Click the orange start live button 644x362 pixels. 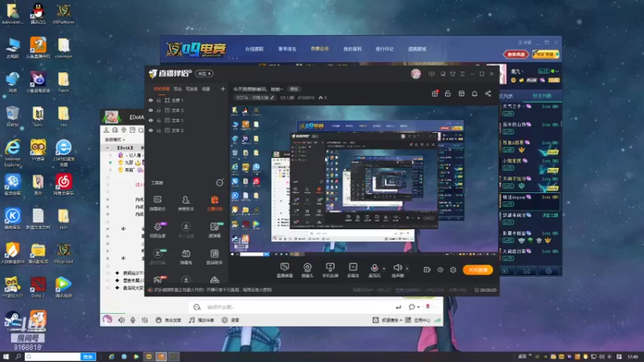tap(477, 269)
